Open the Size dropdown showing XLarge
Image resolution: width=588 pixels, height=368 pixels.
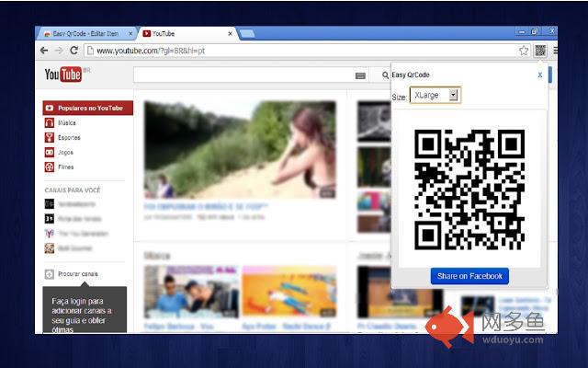click(x=435, y=95)
